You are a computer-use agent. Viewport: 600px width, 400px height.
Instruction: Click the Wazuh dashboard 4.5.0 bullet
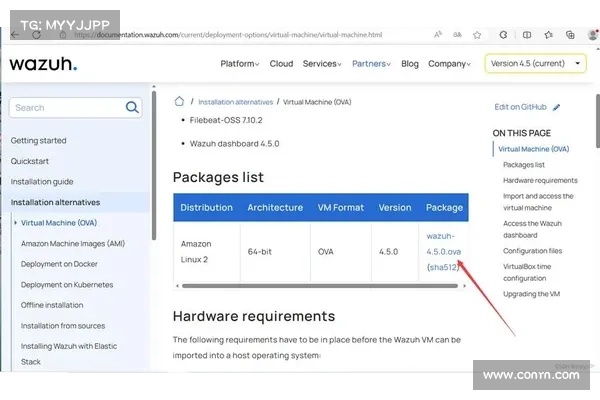pos(234,144)
